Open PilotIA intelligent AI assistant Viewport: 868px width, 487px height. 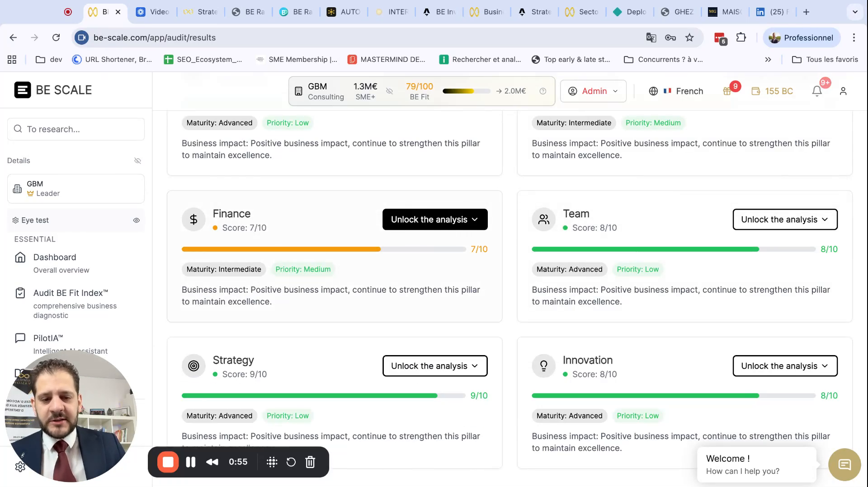tap(48, 338)
